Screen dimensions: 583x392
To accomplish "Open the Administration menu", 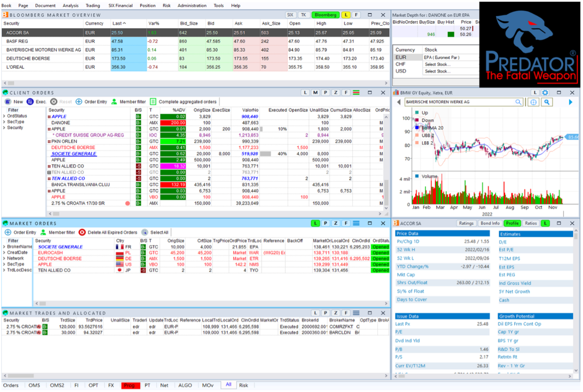I will click(x=192, y=6).
